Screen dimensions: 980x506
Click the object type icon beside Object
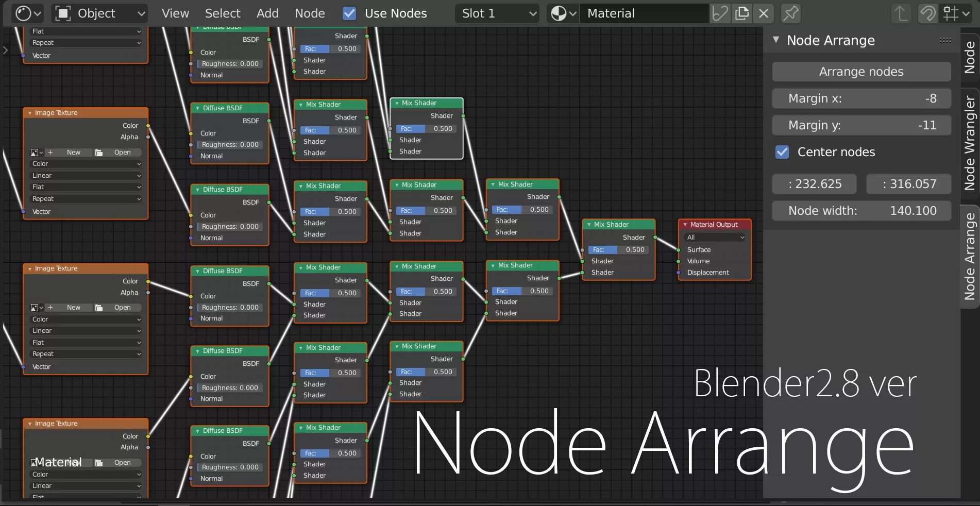63,13
